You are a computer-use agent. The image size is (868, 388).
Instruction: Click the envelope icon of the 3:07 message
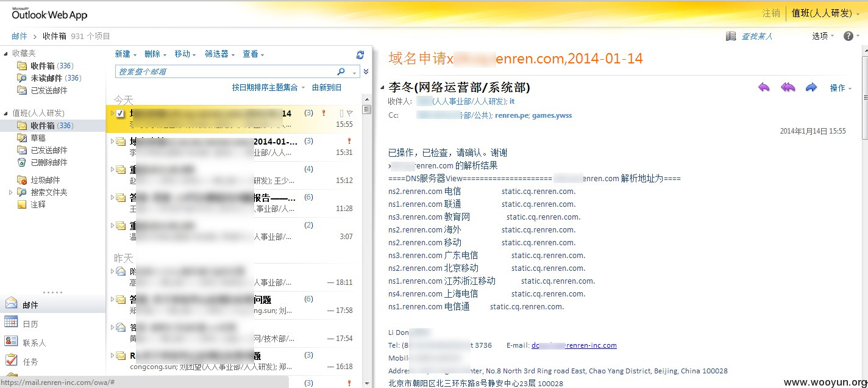(x=121, y=226)
